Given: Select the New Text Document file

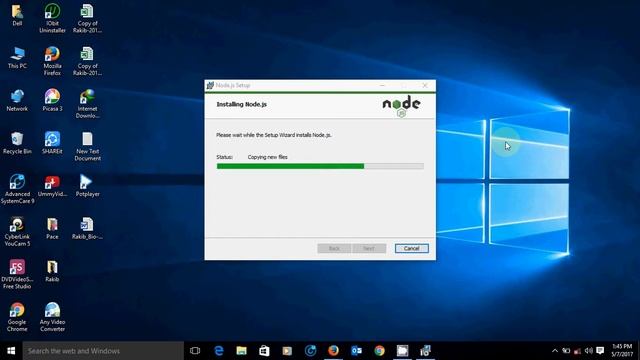Looking at the screenshot, I should pos(87,146).
